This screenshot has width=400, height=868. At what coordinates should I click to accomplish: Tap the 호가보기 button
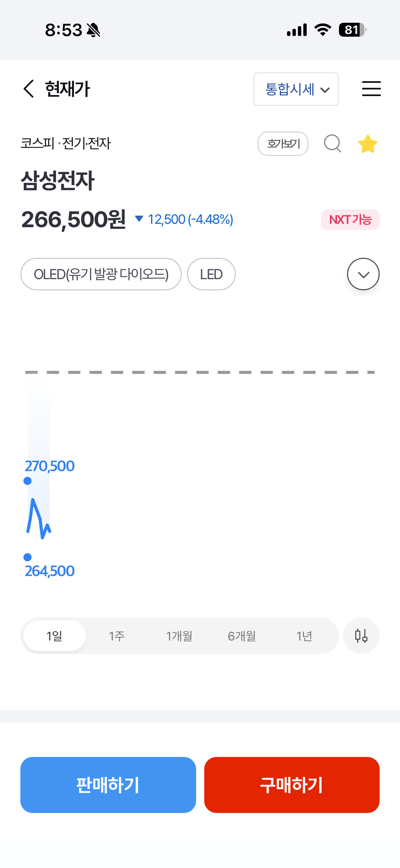pyautogui.click(x=283, y=144)
